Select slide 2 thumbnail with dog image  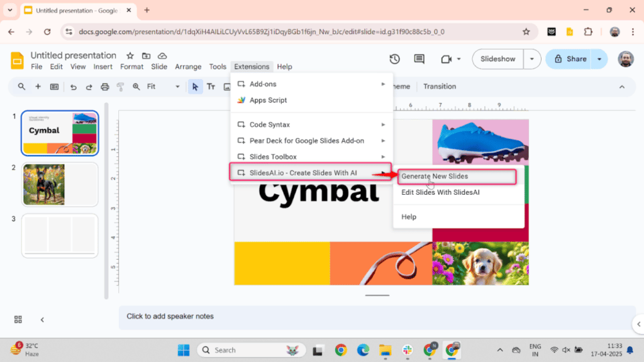(59, 184)
